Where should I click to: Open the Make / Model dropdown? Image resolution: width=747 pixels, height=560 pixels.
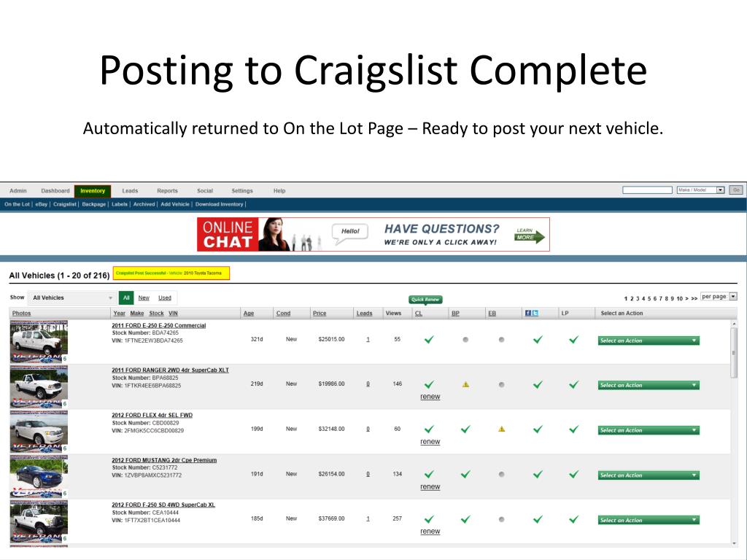click(700, 190)
